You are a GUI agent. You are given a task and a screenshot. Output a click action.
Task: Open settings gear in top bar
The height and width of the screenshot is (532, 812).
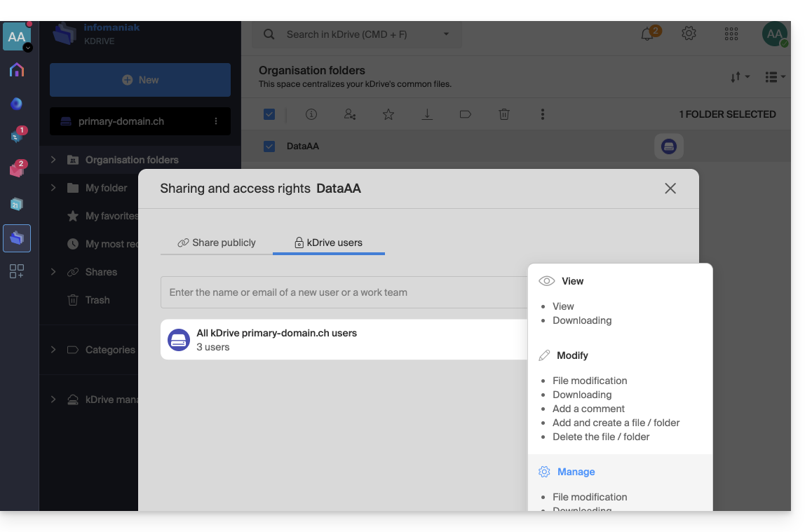pyautogui.click(x=689, y=34)
